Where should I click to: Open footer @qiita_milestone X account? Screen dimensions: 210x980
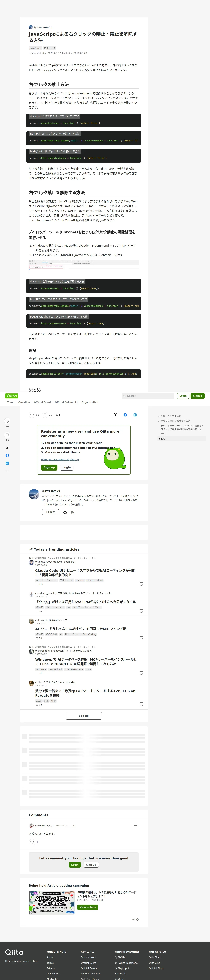(126, 963)
